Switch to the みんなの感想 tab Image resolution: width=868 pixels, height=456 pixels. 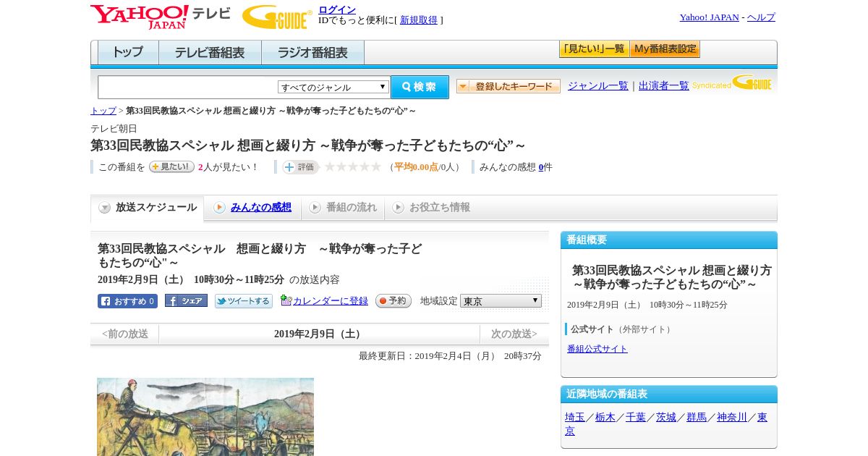point(252,208)
